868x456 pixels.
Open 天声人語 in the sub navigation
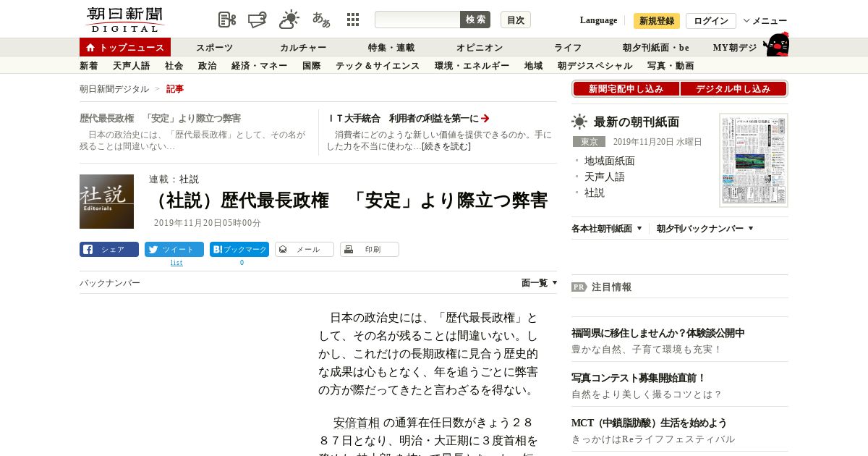tap(132, 66)
